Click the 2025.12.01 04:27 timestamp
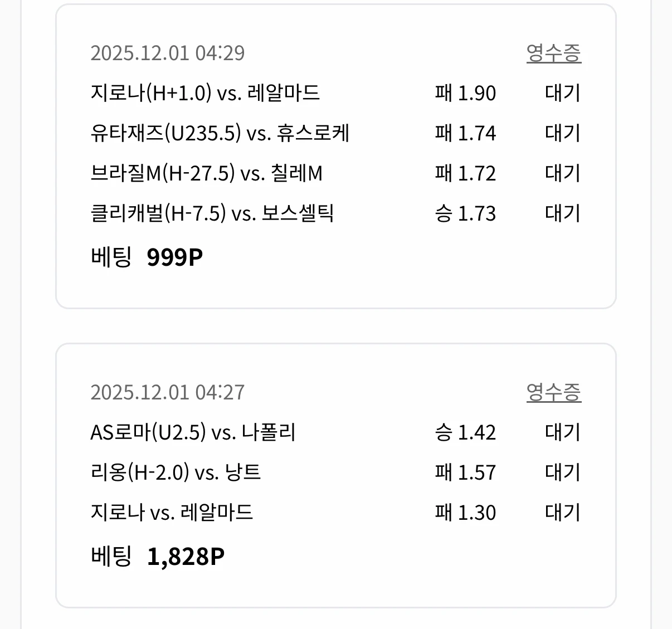Screen dimensions: 672x629 point(168,392)
